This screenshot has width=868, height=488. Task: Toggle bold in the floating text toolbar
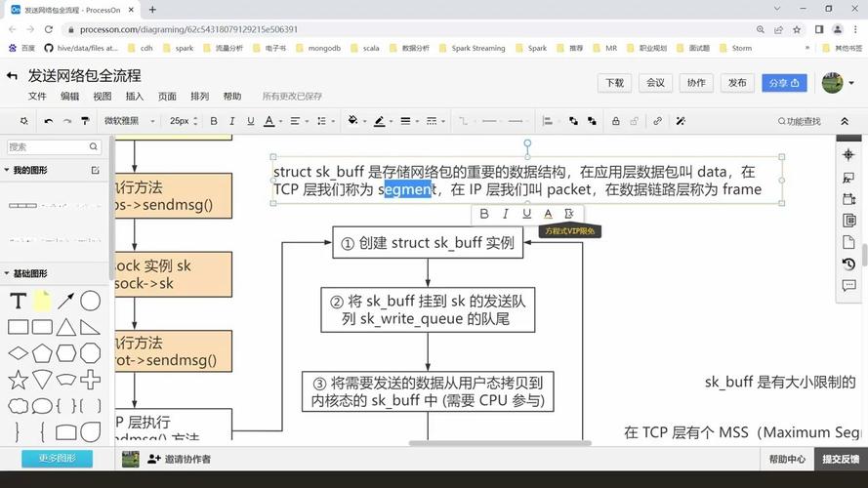click(x=484, y=214)
